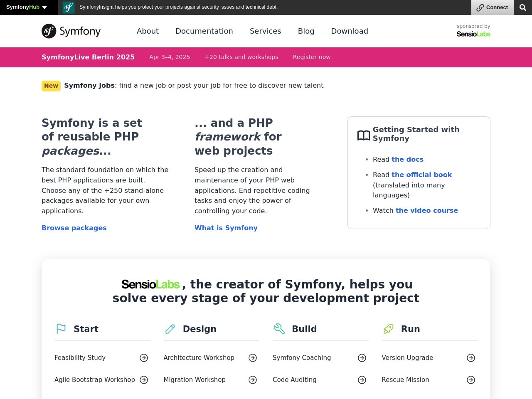Open the Services menu

click(x=265, y=31)
